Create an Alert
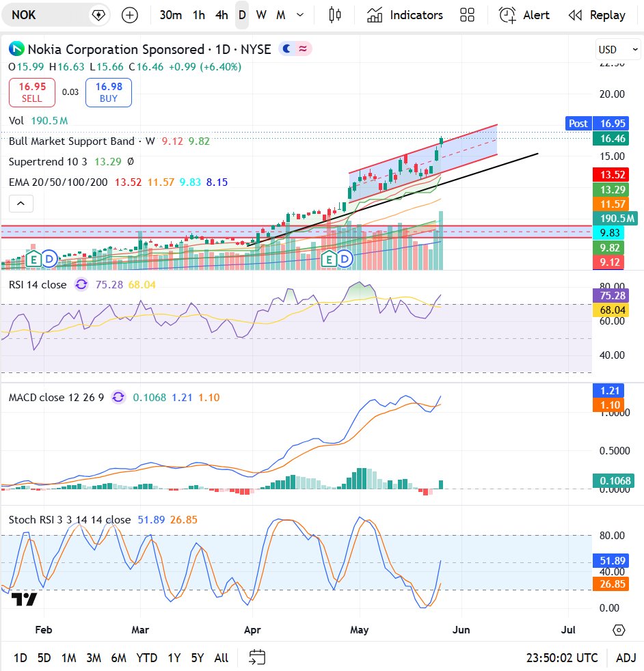This screenshot has height=671, width=644. pos(524,16)
